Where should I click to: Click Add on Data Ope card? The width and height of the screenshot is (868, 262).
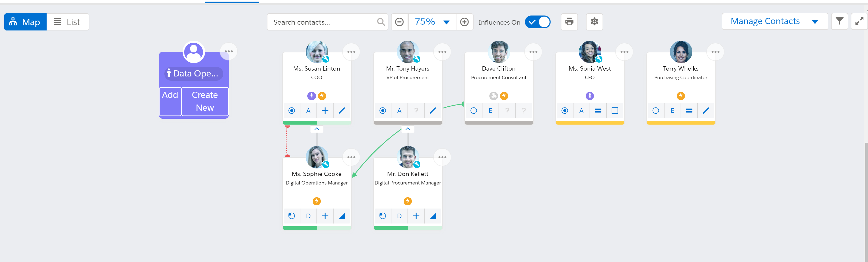pyautogui.click(x=170, y=101)
